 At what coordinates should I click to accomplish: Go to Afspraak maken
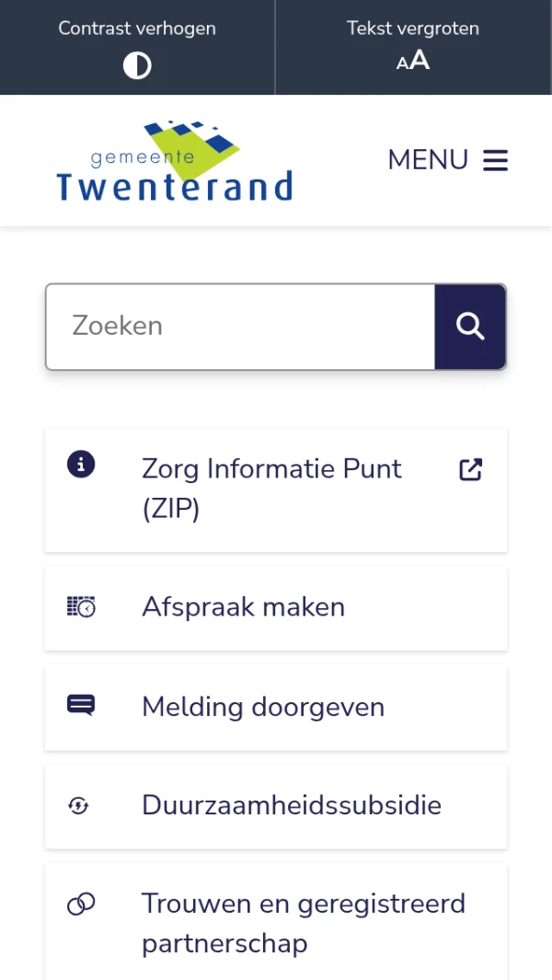[244, 607]
